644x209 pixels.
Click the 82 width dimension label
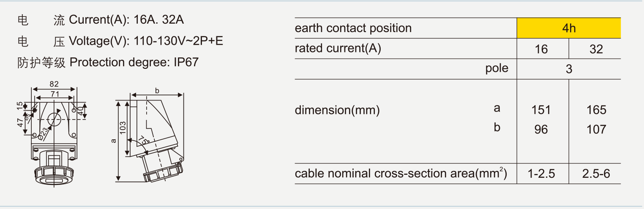[x=54, y=84]
